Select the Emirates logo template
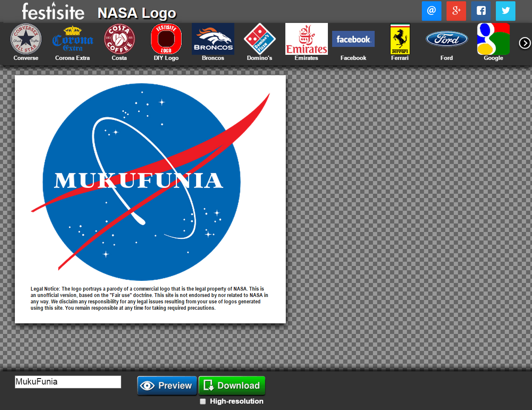The image size is (532, 410). point(307,39)
